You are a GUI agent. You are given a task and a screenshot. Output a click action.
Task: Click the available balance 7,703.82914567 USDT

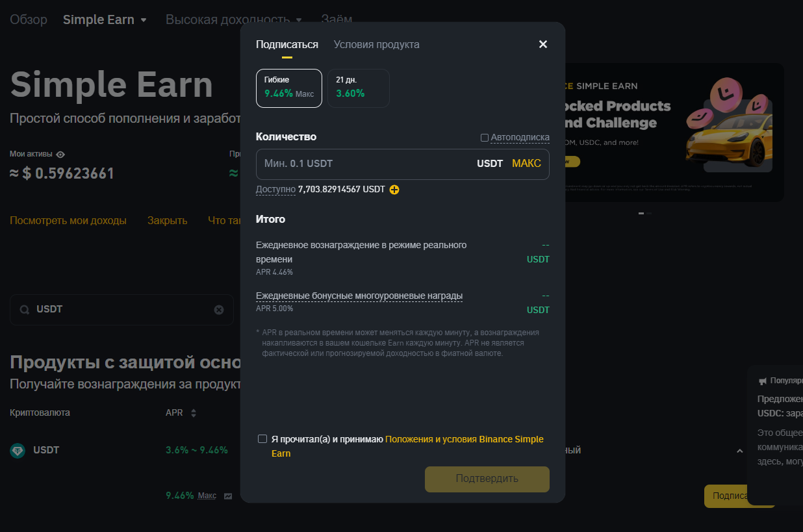tap(342, 190)
